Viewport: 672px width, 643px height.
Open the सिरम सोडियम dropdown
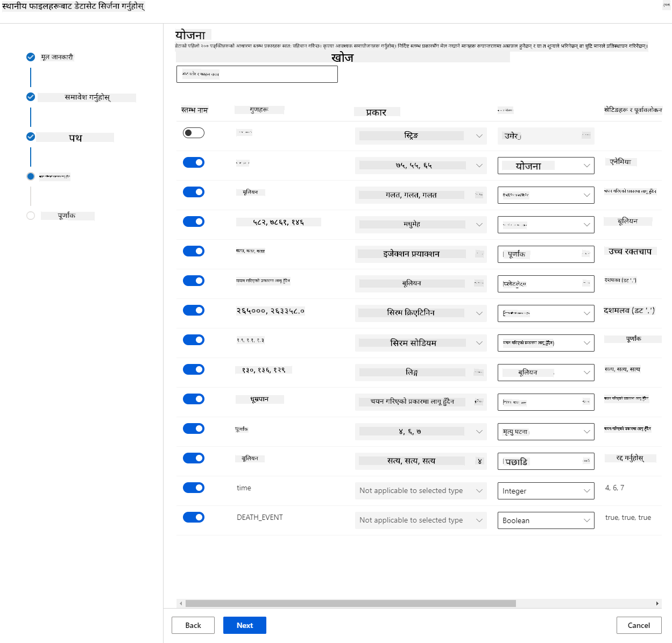421,342
